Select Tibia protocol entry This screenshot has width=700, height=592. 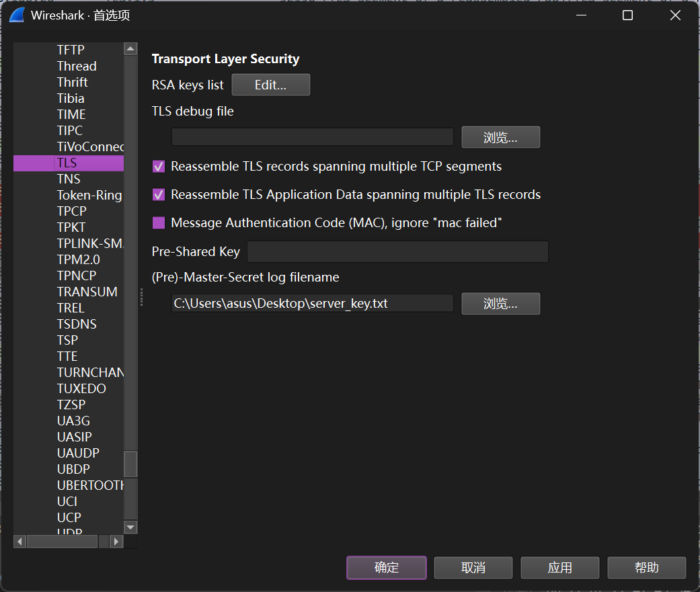coord(71,98)
